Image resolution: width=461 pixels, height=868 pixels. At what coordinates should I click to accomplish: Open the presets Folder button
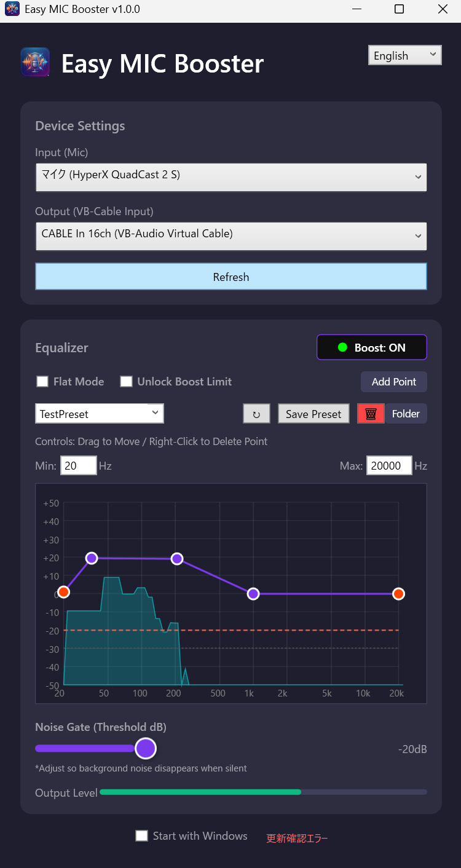406,414
